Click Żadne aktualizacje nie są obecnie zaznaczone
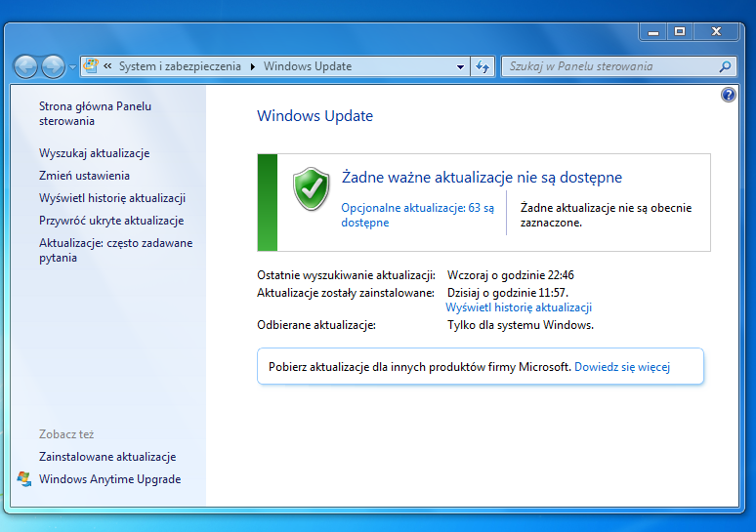Viewport: 756px width, 532px height. pyautogui.click(x=606, y=215)
